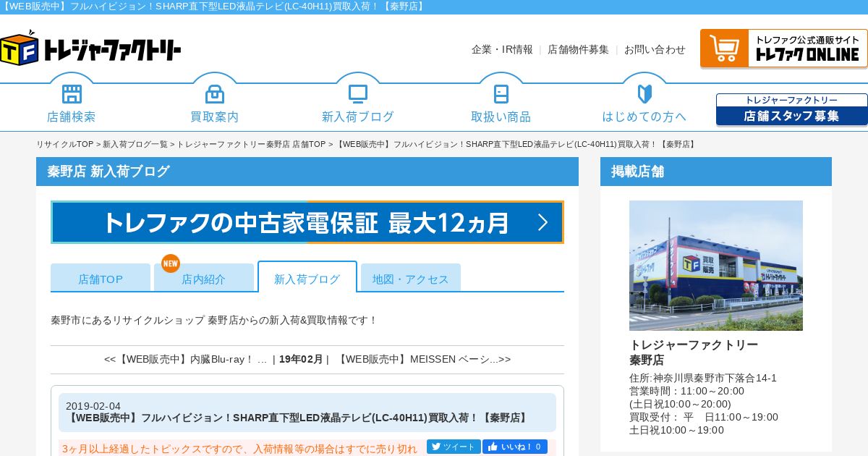The width and height of the screenshot is (868, 456).
Task: Select the 新入荷ブログ tab under the banner
Action: (307, 277)
